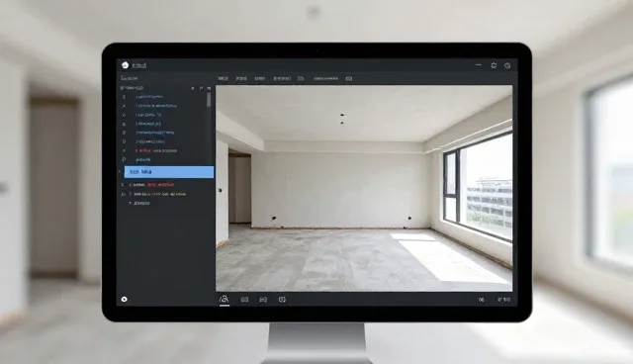
Task: Click the rightmost circular icon in title bar
Action: click(x=507, y=65)
